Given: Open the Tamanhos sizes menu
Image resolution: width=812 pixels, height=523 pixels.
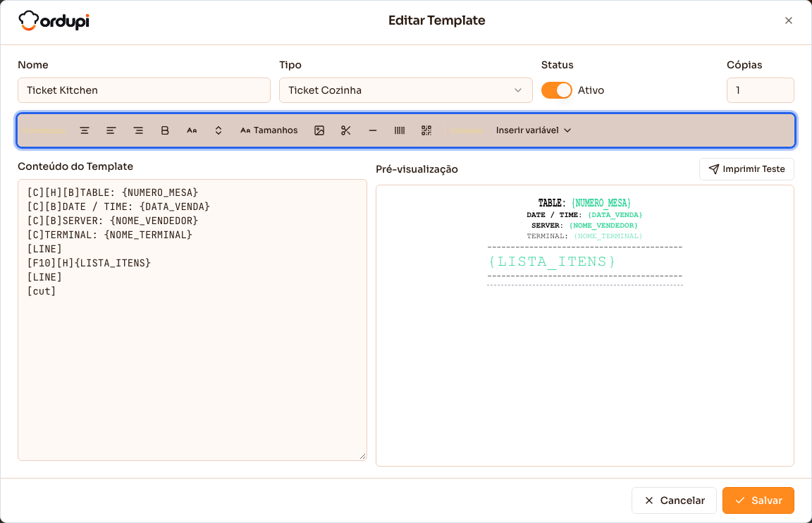Looking at the screenshot, I should tap(269, 130).
